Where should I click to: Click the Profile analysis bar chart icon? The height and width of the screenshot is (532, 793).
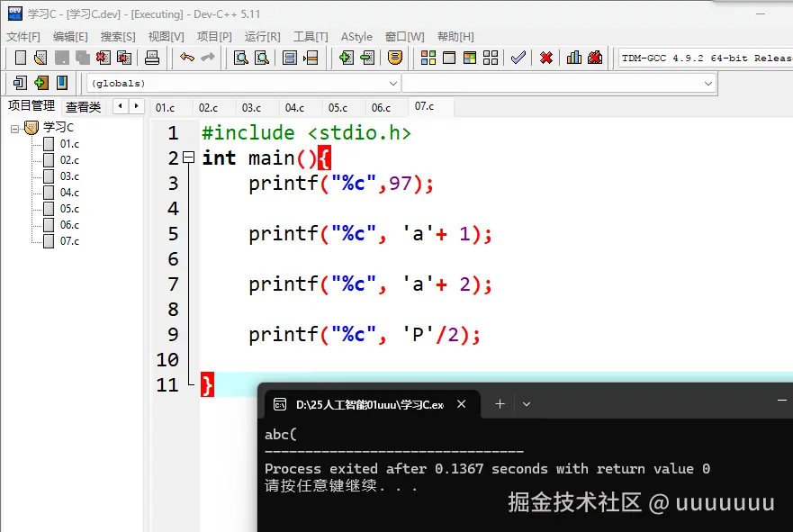pos(574,58)
